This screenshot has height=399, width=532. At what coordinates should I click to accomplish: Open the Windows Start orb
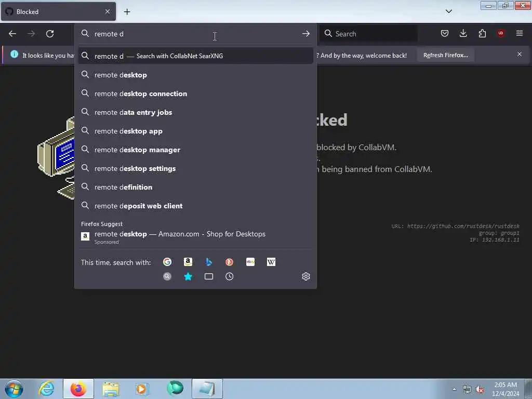(14, 389)
